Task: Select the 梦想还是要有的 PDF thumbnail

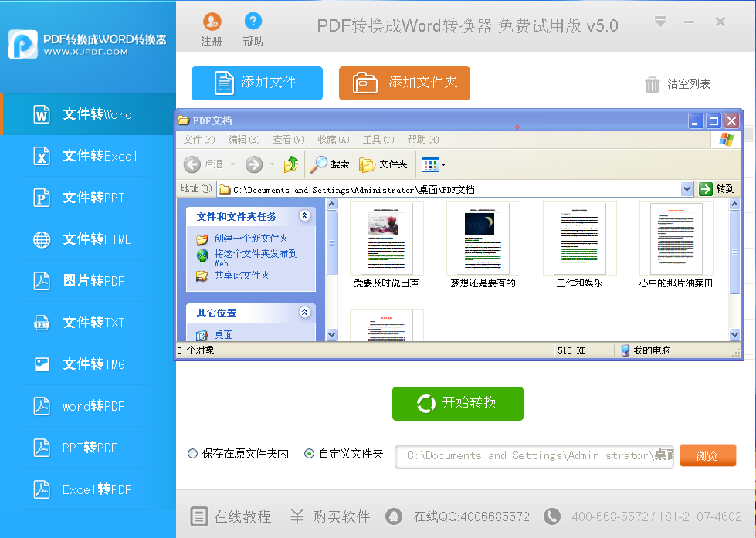Action: tap(483, 239)
